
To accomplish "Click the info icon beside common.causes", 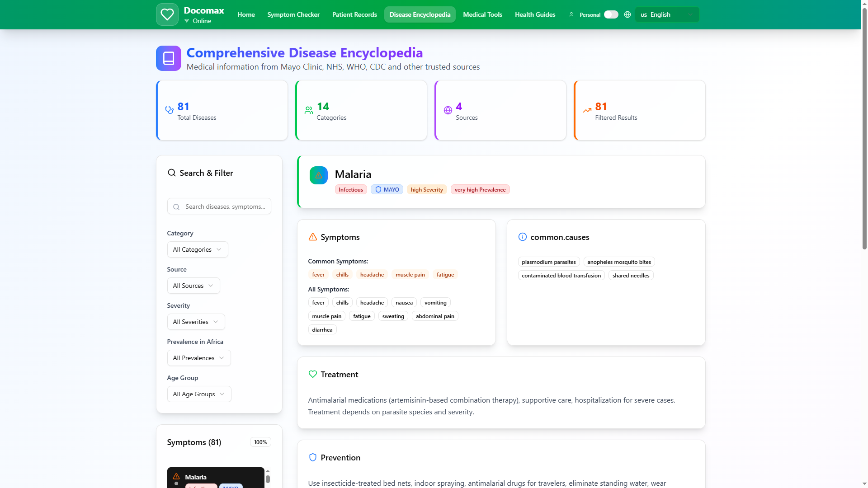I will [x=522, y=237].
